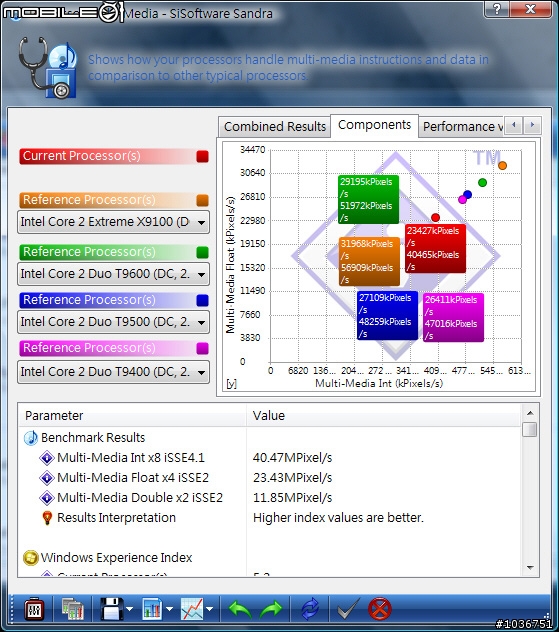This screenshot has height=632, width=559.
Task: Click the benchmark options icon in bottom toolbar
Action: point(34,609)
